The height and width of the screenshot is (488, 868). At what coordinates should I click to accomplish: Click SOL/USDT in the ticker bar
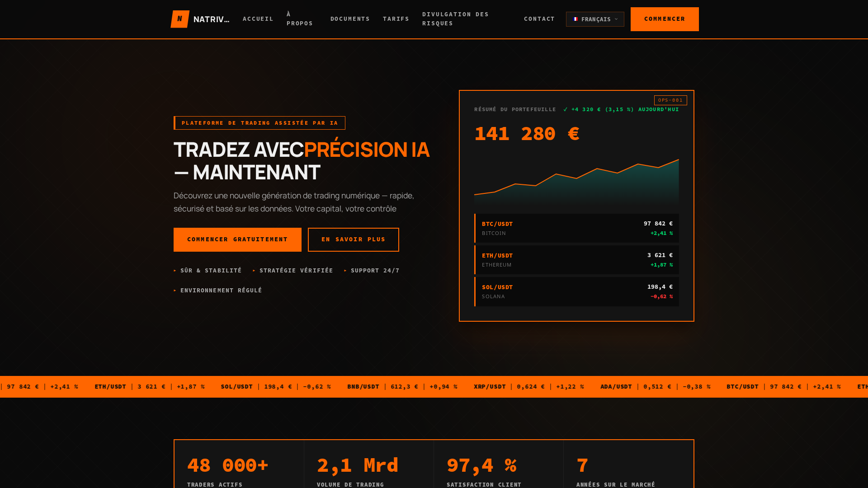[236, 387]
